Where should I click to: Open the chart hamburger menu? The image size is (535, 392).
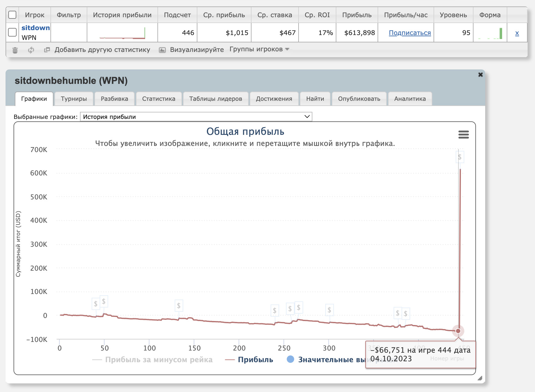(463, 135)
